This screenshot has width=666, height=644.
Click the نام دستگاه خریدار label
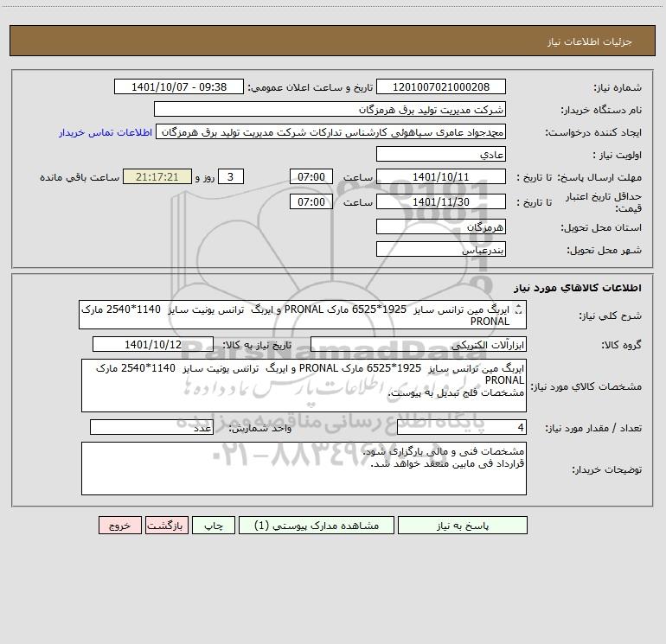[x=601, y=110]
